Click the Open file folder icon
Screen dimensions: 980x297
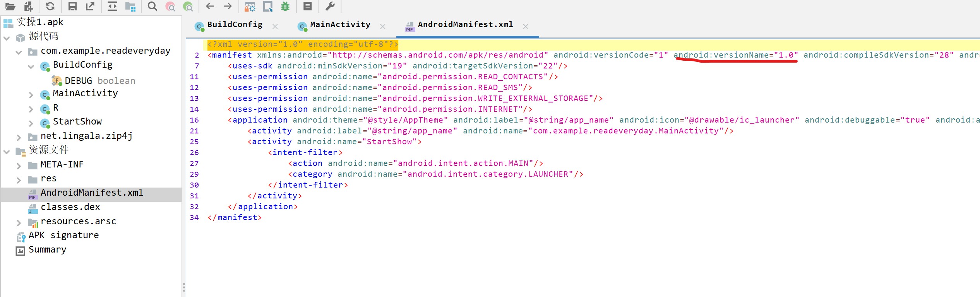coord(10,6)
